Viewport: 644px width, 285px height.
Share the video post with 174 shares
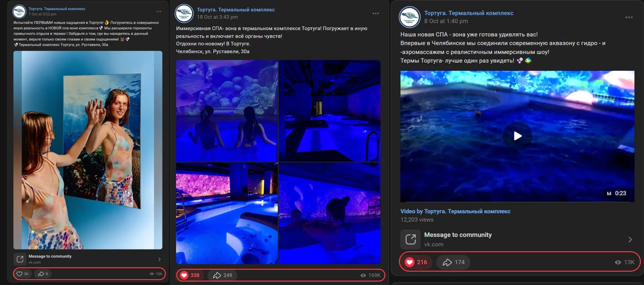point(453,262)
